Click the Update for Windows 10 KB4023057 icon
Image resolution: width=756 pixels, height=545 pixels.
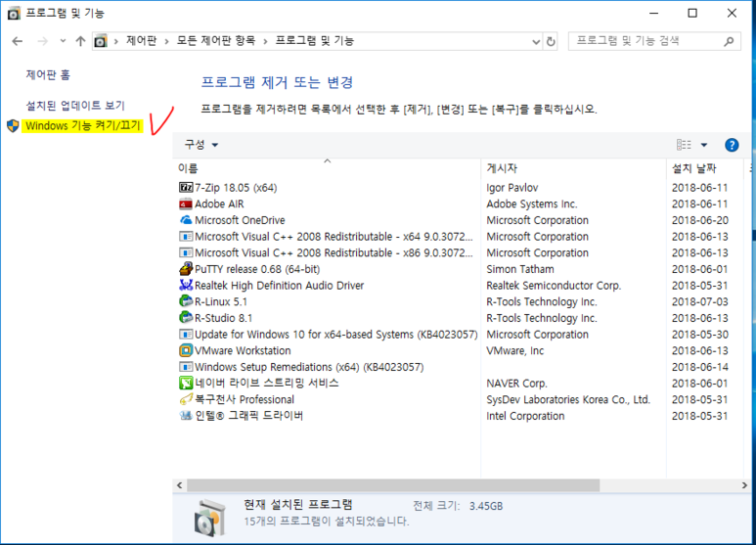tap(186, 335)
